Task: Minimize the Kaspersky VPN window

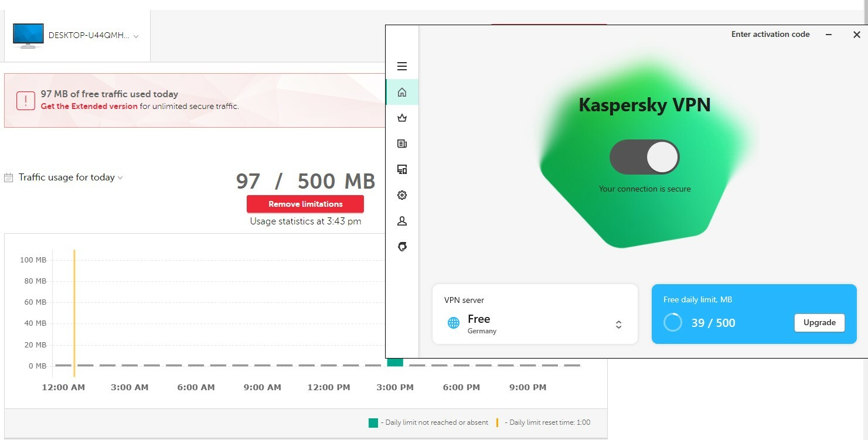Action: click(x=829, y=35)
